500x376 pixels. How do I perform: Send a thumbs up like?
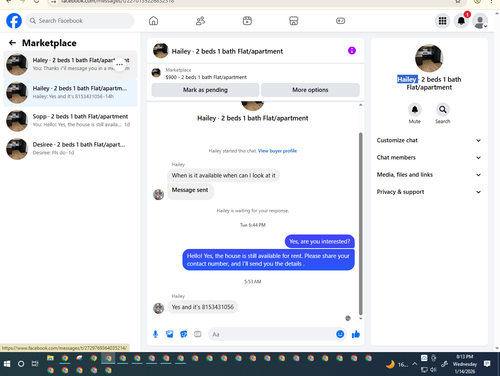(356, 334)
